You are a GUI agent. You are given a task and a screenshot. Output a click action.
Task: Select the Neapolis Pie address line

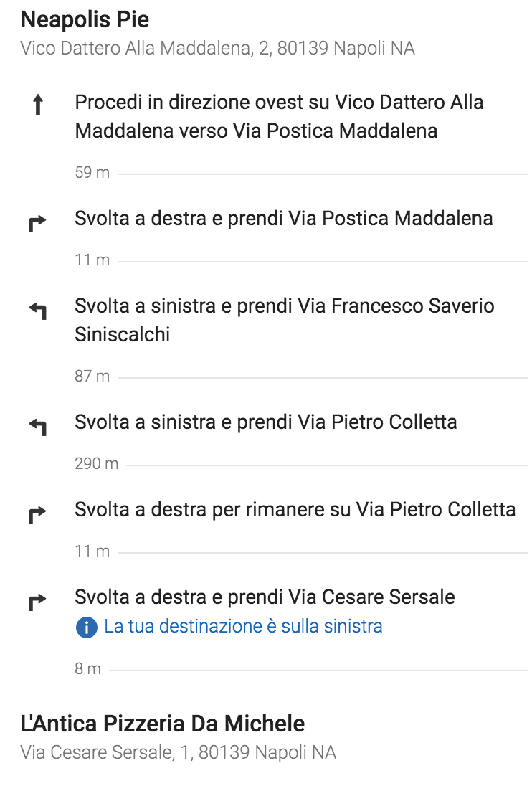click(217, 48)
